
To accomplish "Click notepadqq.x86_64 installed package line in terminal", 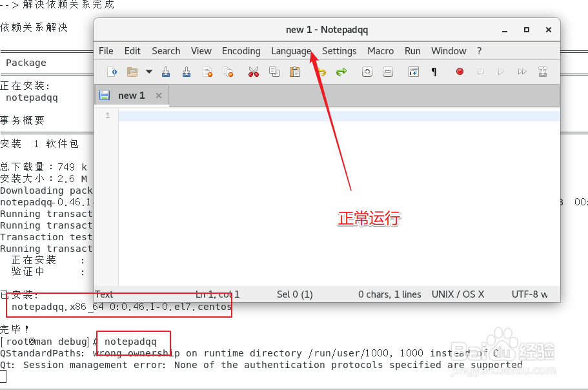I will [122, 307].
